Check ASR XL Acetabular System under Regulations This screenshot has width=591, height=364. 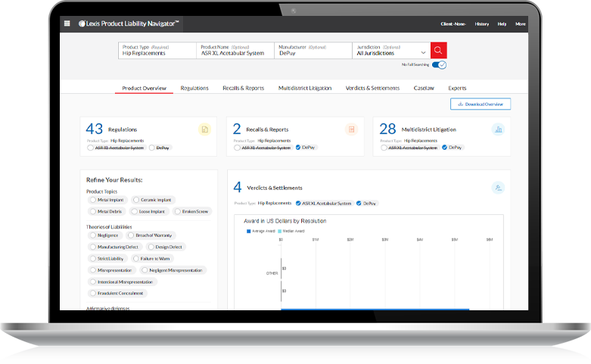click(x=91, y=148)
